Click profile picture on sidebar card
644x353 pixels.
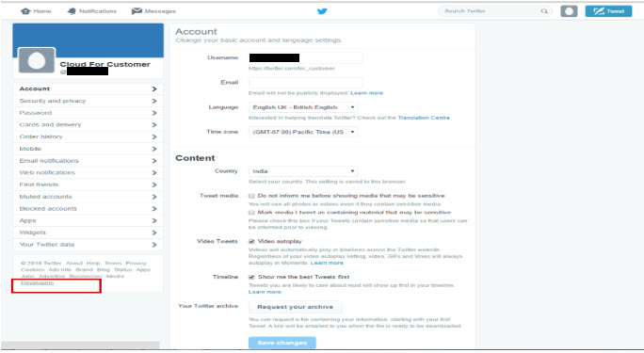[37, 60]
